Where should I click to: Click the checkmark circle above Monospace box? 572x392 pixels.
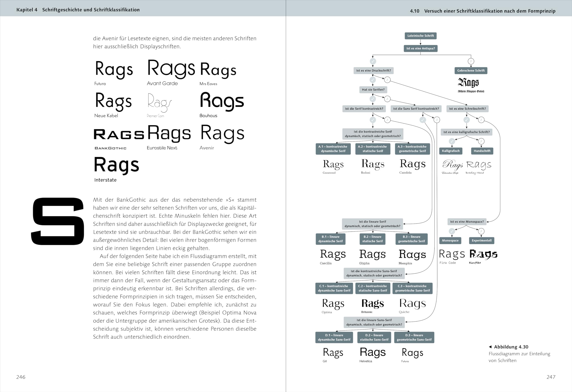(x=452, y=231)
